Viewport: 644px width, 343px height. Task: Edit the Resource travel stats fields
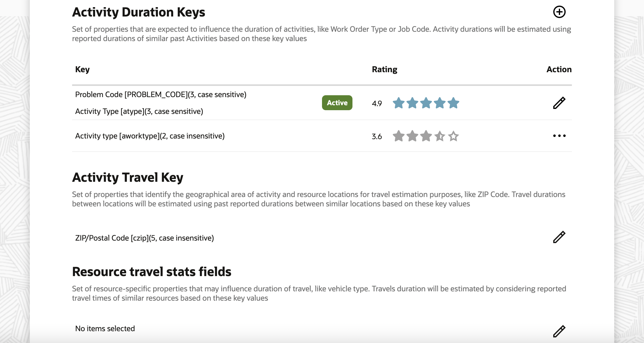click(559, 331)
